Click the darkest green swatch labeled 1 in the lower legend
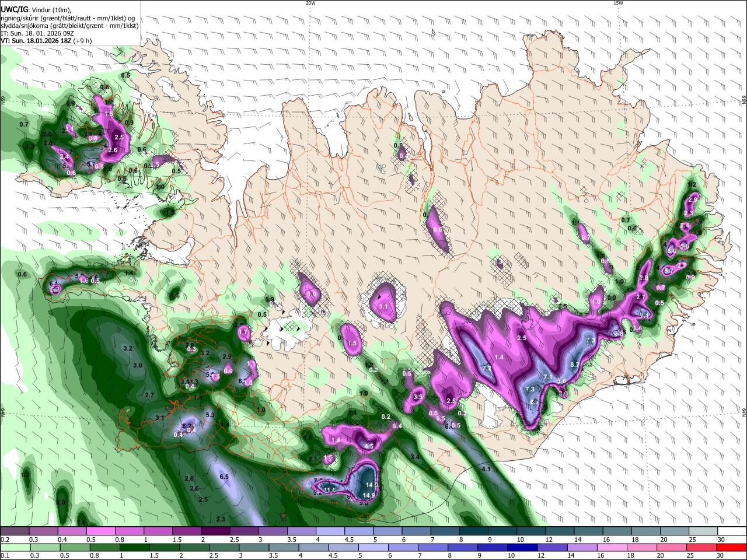The width and height of the screenshot is (747, 560). coord(134,547)
